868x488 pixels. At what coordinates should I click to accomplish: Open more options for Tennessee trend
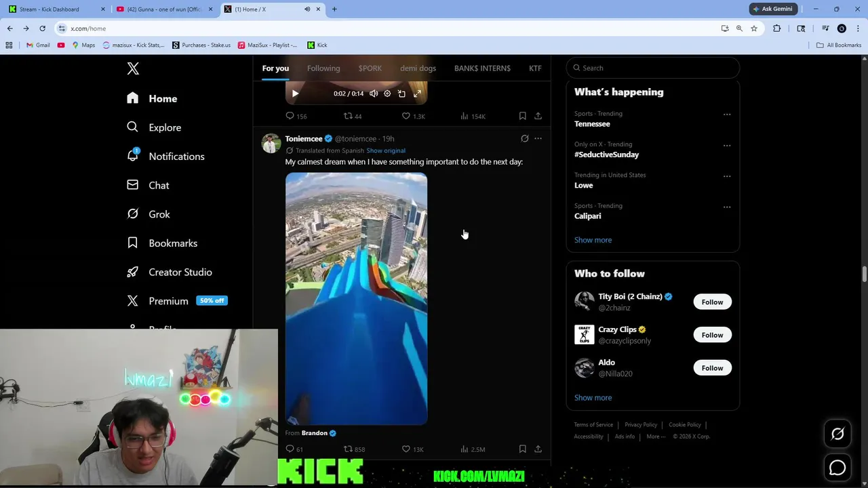(727, 115)
